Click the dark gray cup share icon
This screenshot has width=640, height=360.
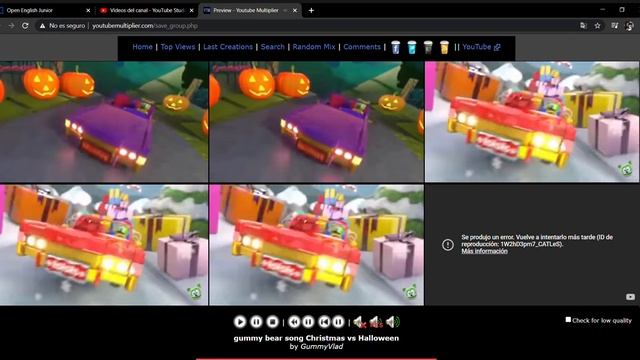[x=428, y=47]
